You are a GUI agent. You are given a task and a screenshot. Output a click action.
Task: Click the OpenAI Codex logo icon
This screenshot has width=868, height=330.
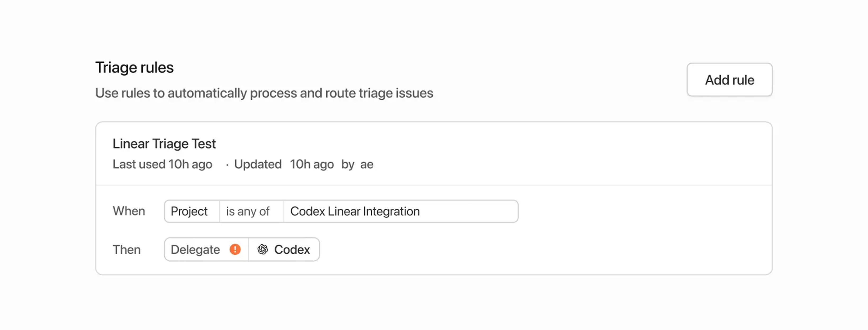tap(263, 250)
